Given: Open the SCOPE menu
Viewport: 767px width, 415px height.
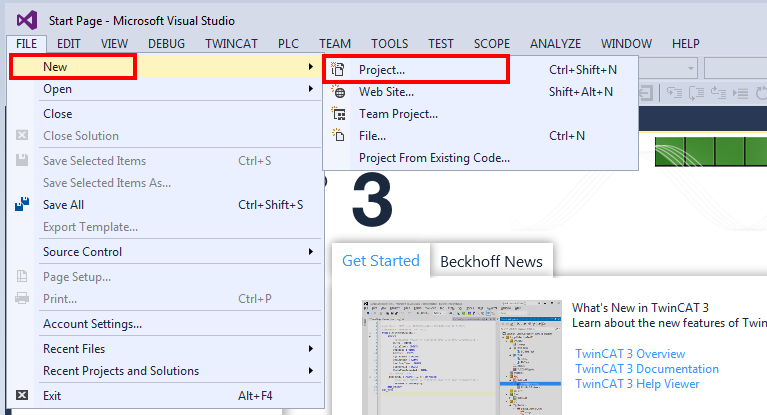Looking at the screenshot, I should [492, 44].
